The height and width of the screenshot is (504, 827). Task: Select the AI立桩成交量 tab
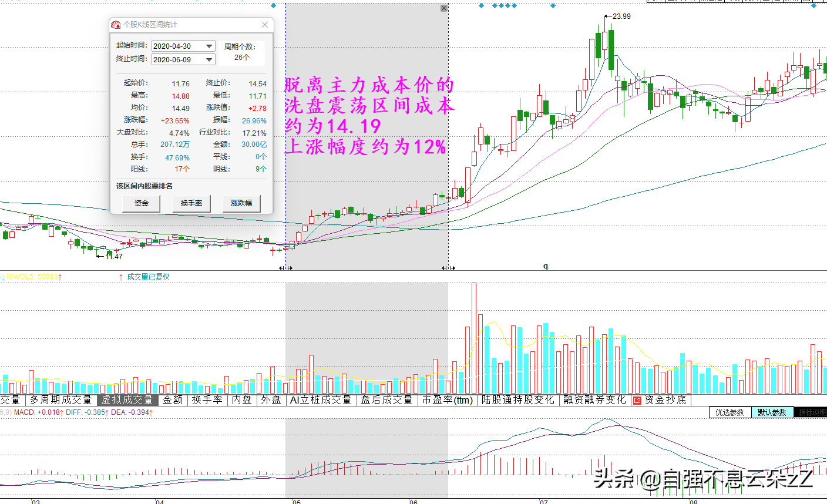tap(321, 400)
